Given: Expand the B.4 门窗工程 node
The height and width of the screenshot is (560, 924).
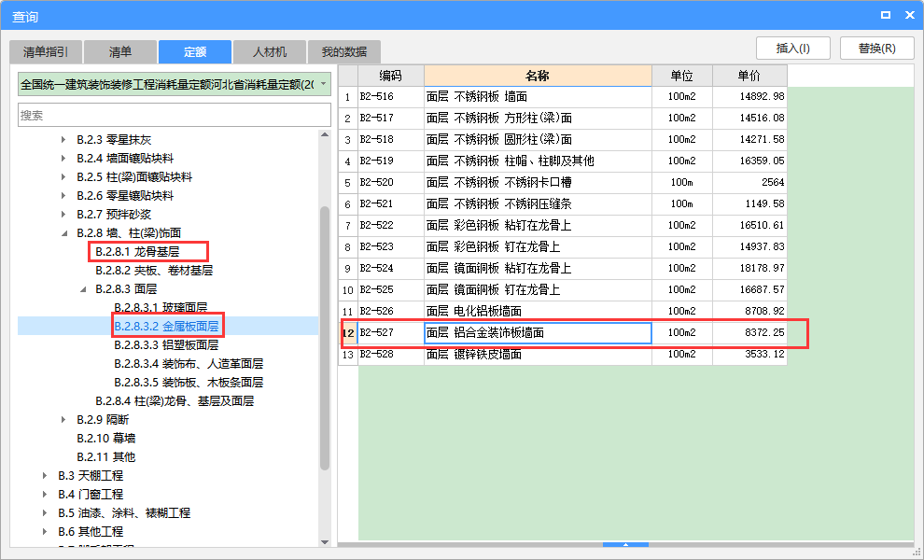Looking at the screenshot, I should pyautogui.click(x=45, y=495).
